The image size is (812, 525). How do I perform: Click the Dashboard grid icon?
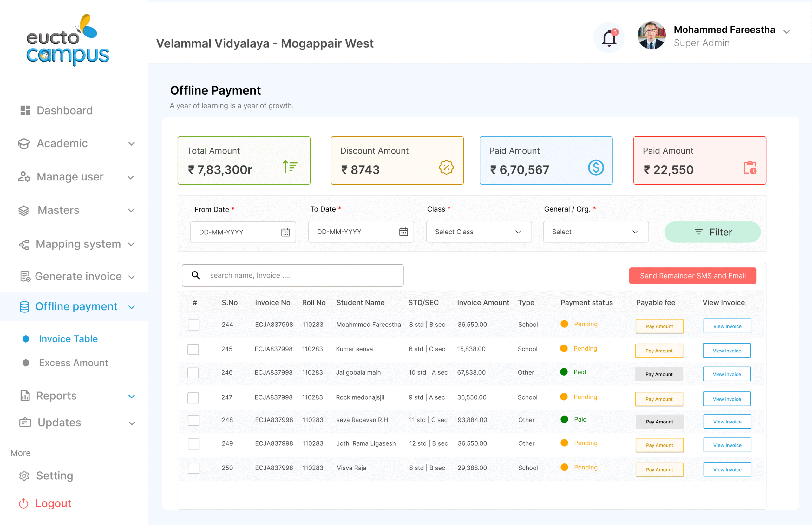(x=25, y=110)
